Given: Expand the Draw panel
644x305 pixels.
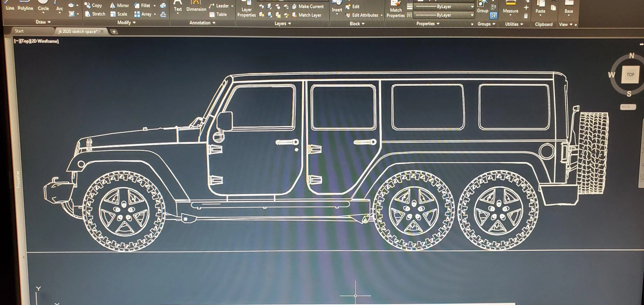Looking at the screenshot, I should 43,22.
